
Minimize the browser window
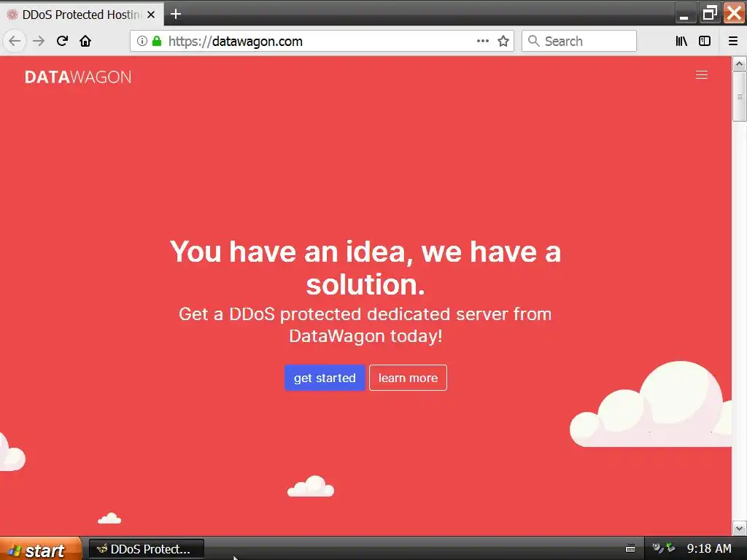(x=684, y=14)
